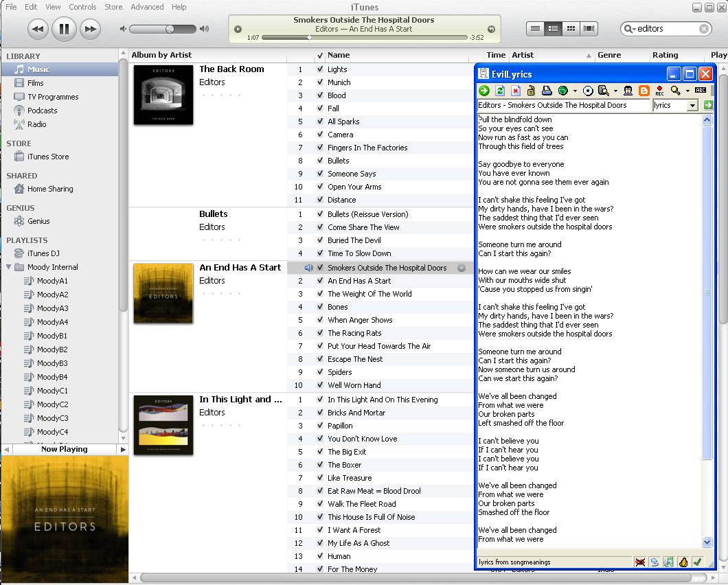This screenshot has height=585, width=728.
Task: Uncheck the Camera song checkbox
Action: 320,134
